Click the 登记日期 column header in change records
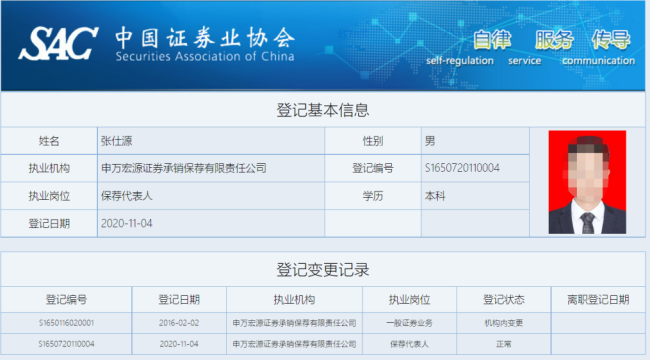This screenshot has width=650, height=360. tap(179, 299)
